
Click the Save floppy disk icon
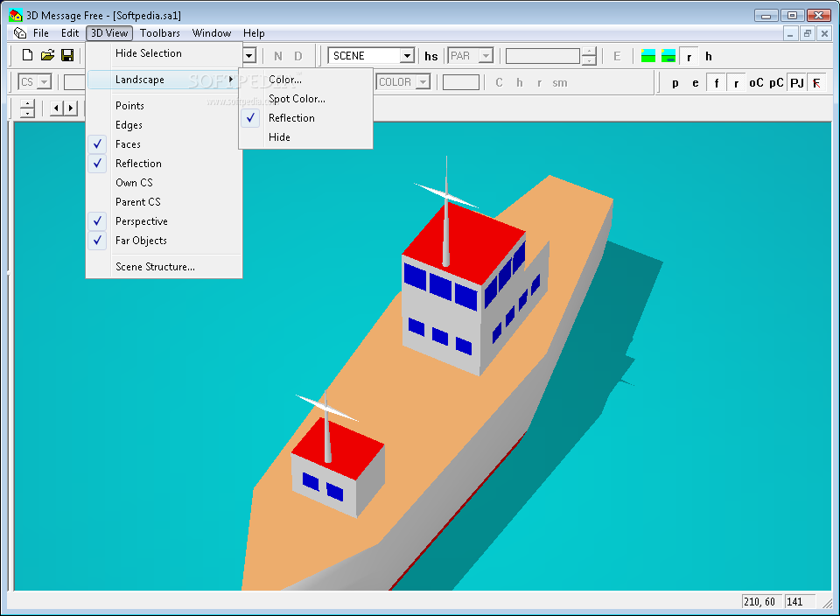coord(67,55)
